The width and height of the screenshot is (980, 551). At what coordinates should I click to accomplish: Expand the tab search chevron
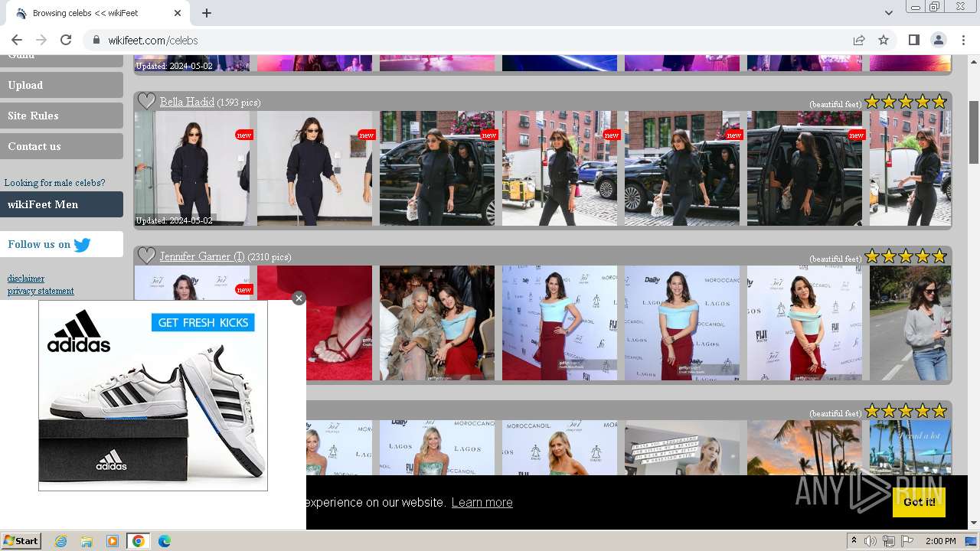888,13
